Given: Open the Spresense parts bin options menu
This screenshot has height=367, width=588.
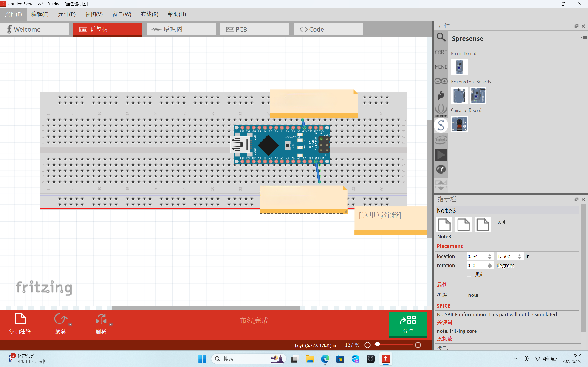Looking at the screenshot, I should point(584,38).
